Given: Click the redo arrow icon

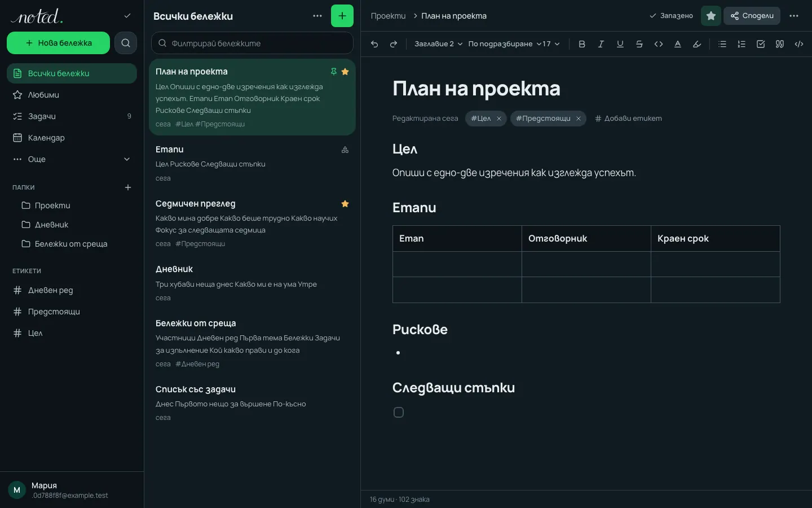Looking at the screenshot, I should pyautogui.click(x=394, y=44).
